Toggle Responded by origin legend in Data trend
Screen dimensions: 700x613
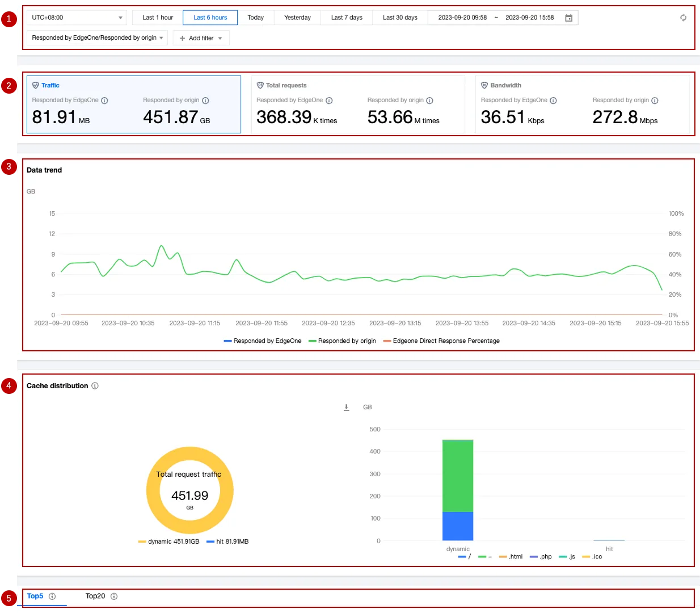coord(342,341)
